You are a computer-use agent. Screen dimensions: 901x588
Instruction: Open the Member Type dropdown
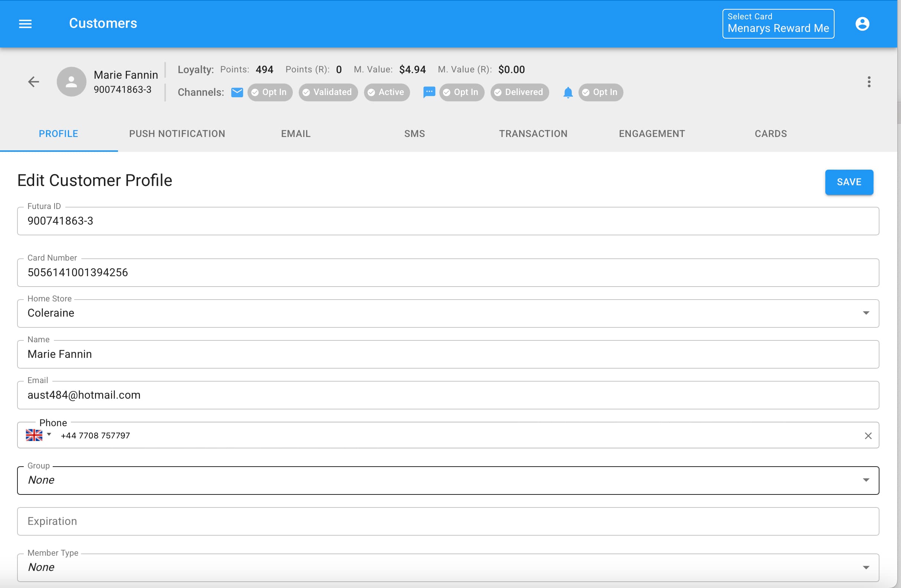coord(866,567)
